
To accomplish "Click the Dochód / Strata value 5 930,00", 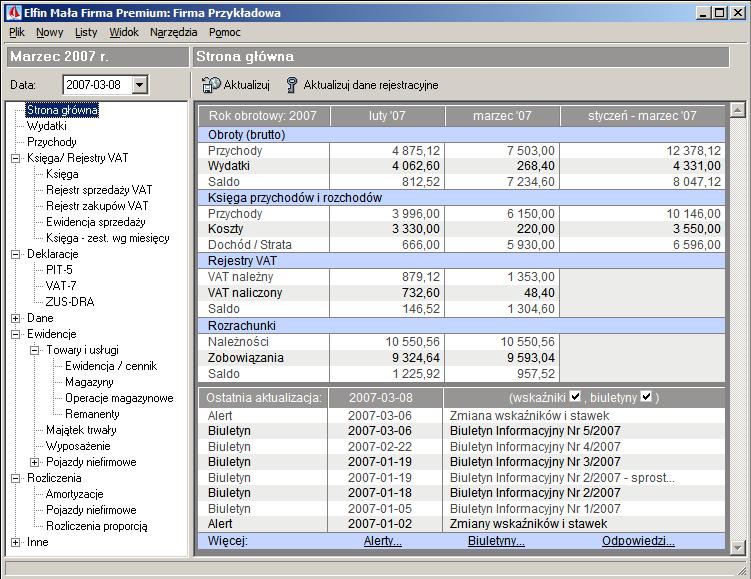I will tap(531, 245).
